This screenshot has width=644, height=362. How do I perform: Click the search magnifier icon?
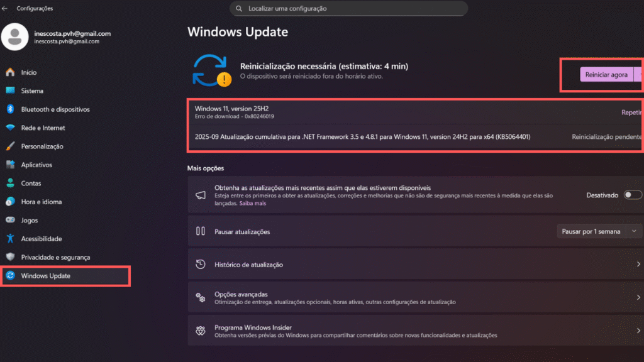239,9
